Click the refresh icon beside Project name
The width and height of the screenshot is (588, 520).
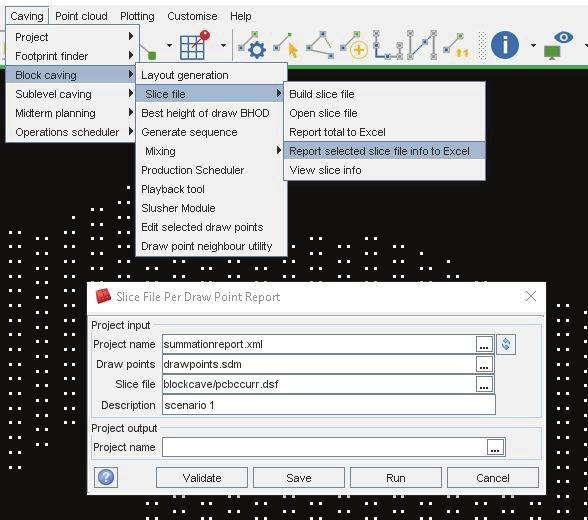click(506, 344)
